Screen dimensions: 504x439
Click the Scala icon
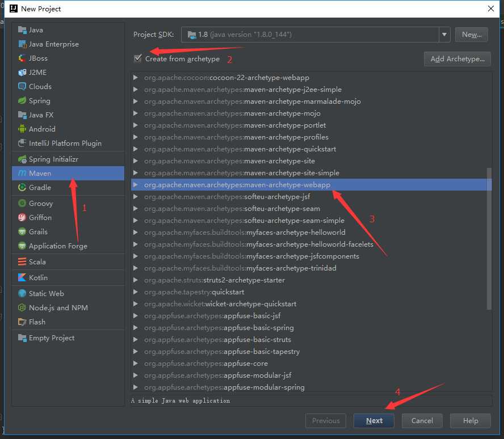22,261
